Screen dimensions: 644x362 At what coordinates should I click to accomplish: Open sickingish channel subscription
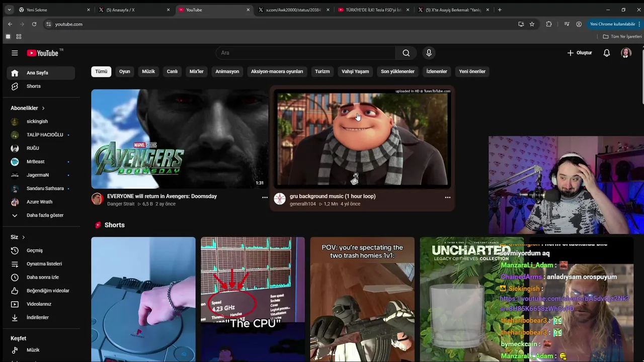tap(41, 121)
